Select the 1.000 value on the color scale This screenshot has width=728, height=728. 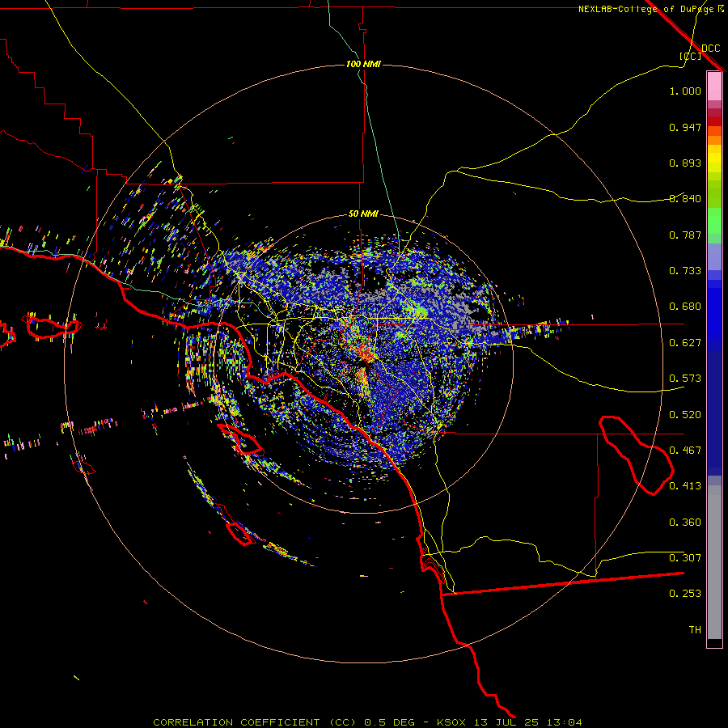coord(685,91)
